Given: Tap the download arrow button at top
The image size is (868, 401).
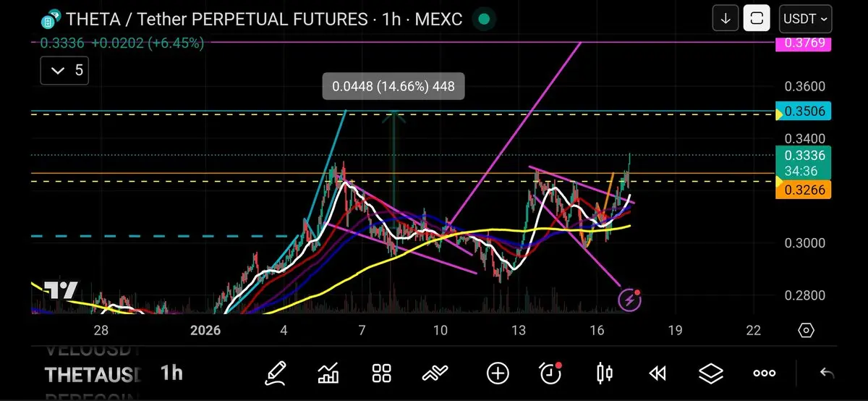Looking at the screenshot, I should [725, 19].
